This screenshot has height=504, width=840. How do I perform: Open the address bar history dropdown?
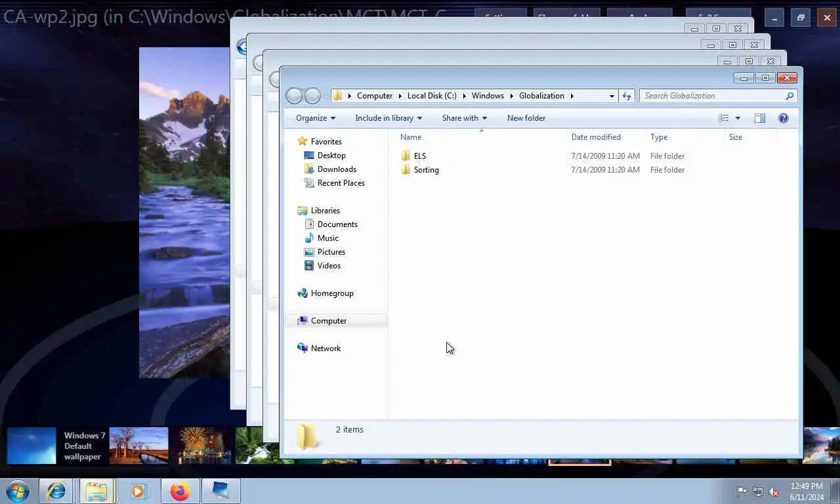coord(612,96)
